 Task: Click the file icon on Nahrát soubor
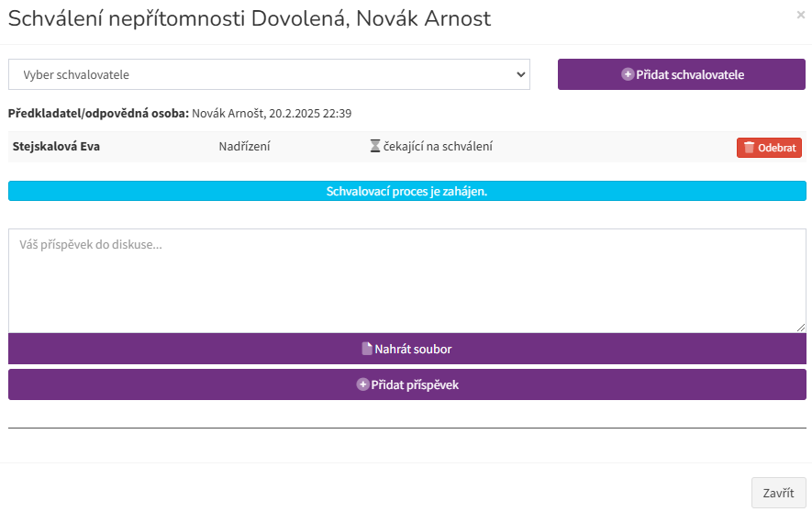tap(367, 349)
